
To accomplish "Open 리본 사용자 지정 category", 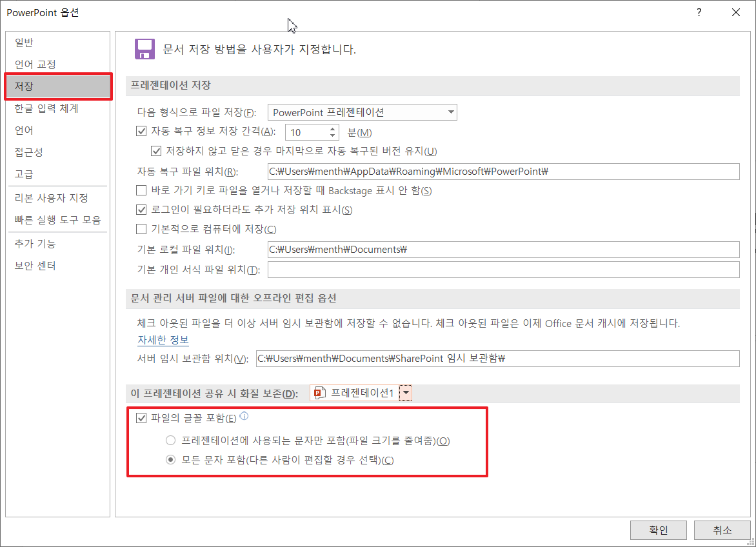I will [58, 197].
